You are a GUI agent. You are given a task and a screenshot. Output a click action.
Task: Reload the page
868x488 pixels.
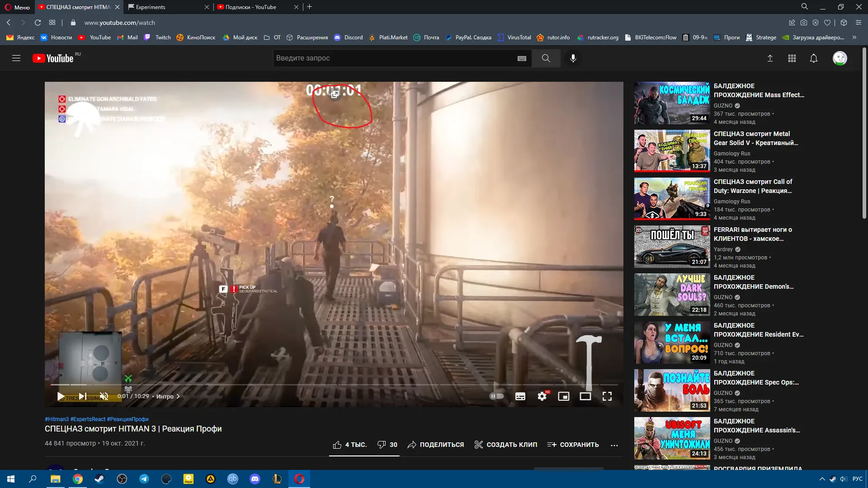click(x=38, y=23)
